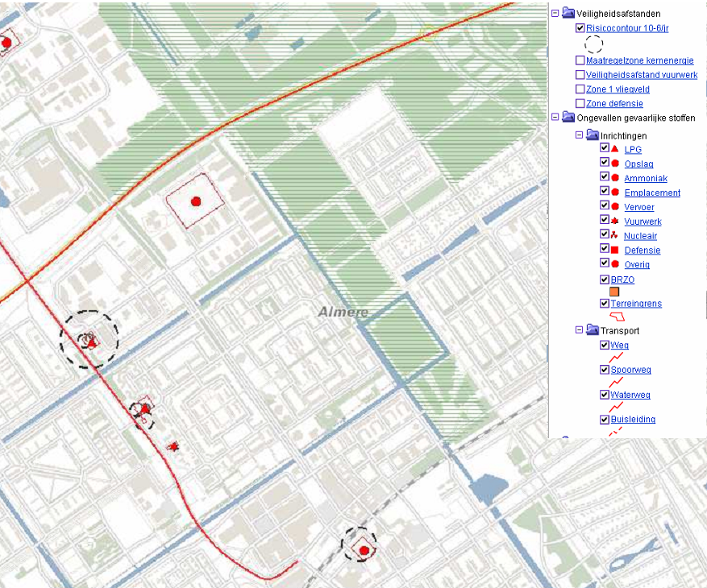707x588 pixels.
Task: Enable the Maatregelzone kernenergie checkbox
Action: click(x=580, y=60)
